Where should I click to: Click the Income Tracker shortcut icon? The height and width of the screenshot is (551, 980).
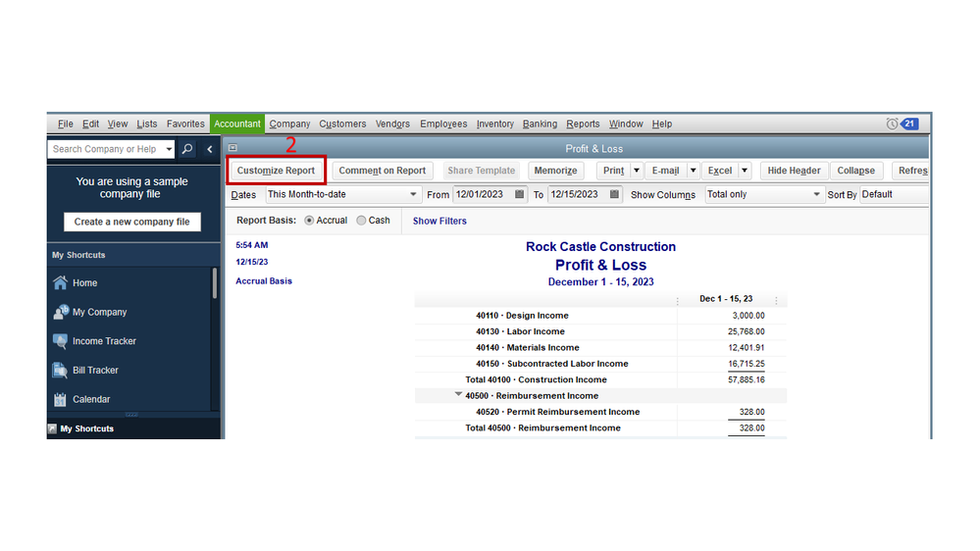pos(60,341)
